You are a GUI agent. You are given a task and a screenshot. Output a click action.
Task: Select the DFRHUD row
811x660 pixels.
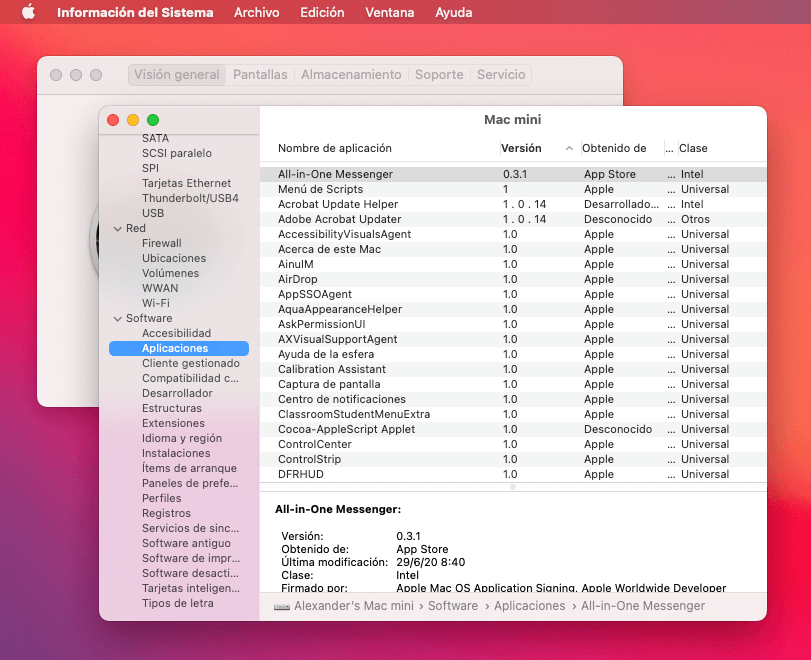(x=513, y=474)
